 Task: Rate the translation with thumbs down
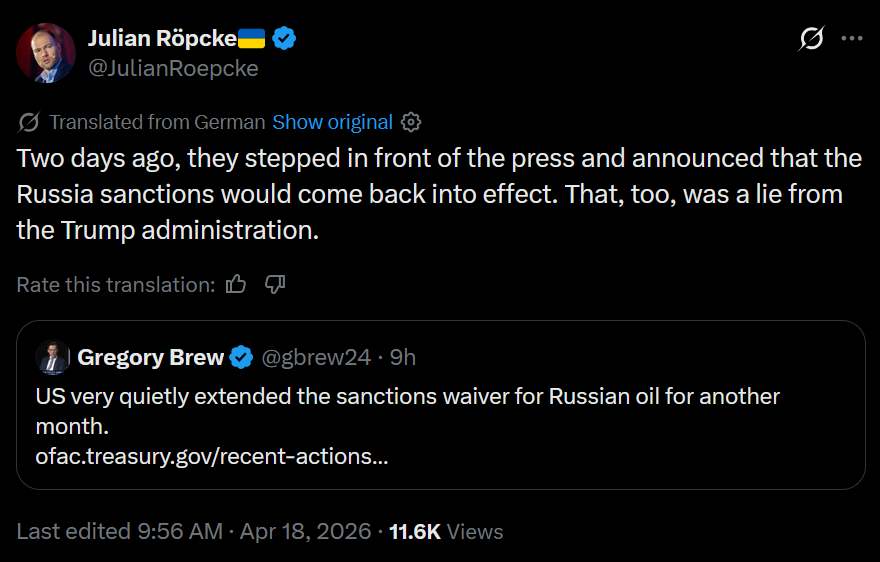[275, 285]
